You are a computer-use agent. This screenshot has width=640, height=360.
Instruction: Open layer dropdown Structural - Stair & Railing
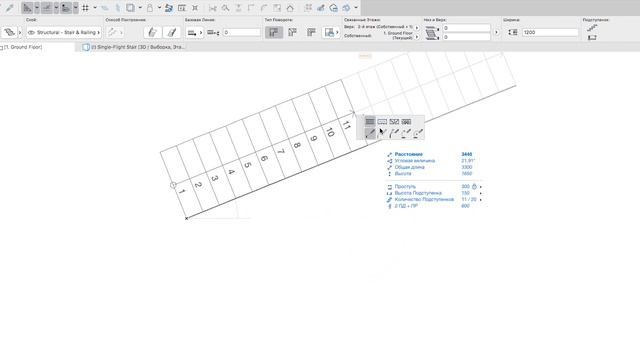[64, 32]
